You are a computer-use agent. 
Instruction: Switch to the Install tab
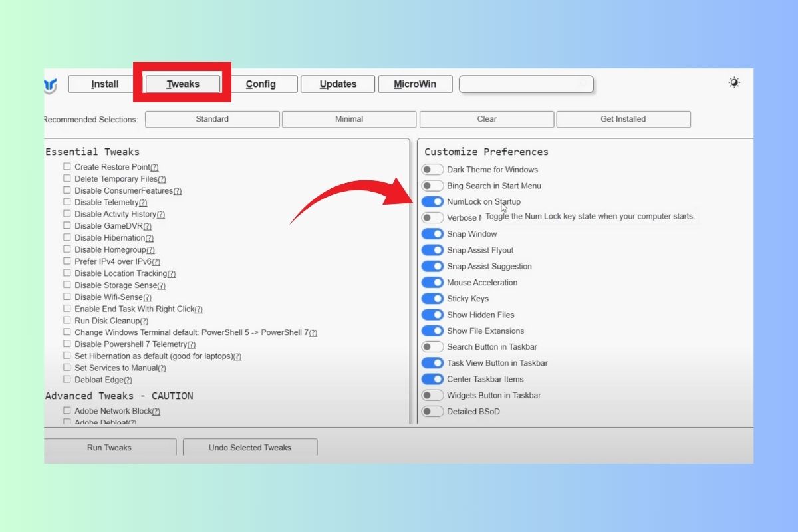tap(104, 84)
